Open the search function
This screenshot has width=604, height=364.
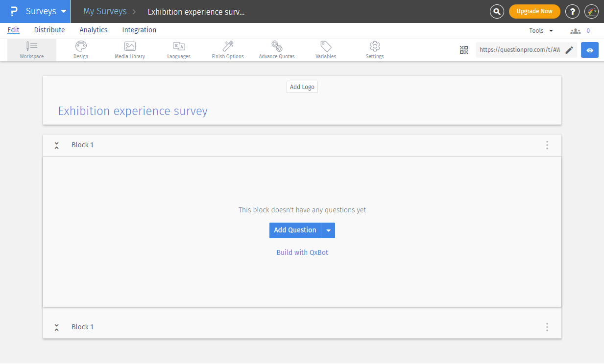click(x=497, y=11)
